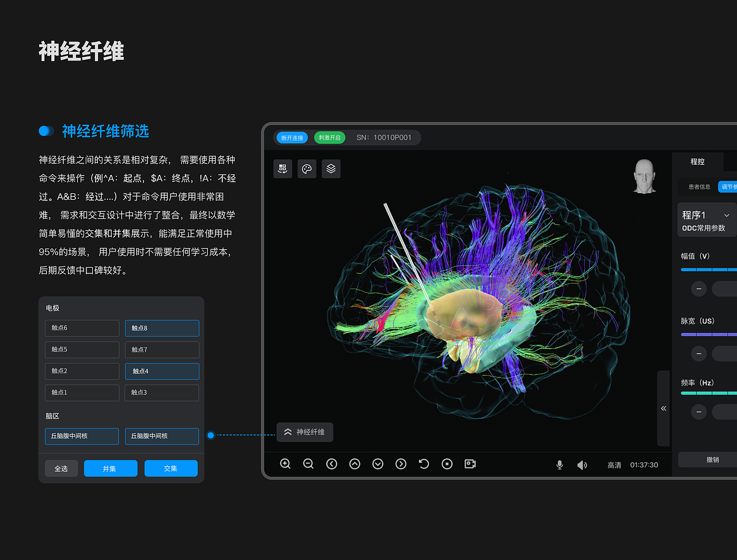Open the 程序1 program dropdown
This screenshot has width=737, height=560.
coord(707,220)
